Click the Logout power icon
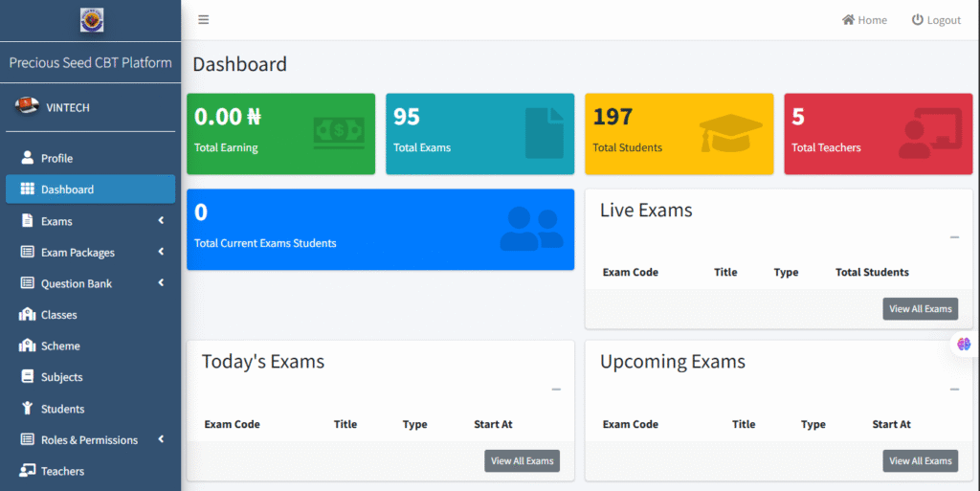 [917, 20]
